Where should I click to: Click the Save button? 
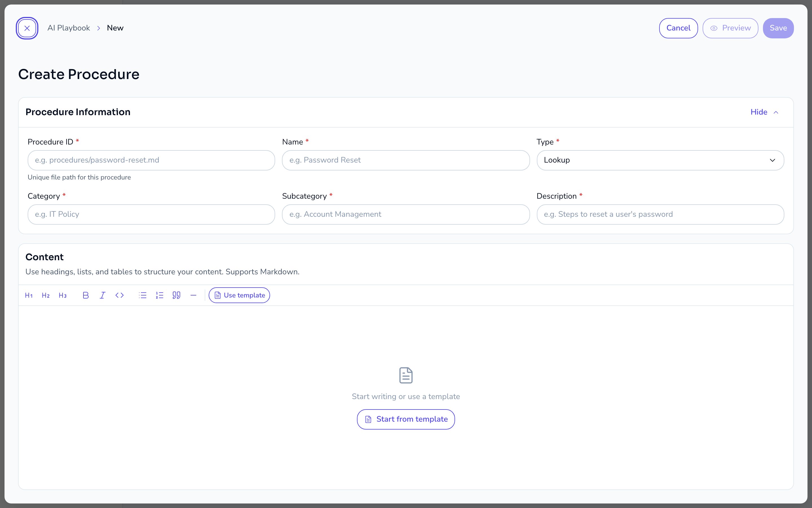[778, 28]
